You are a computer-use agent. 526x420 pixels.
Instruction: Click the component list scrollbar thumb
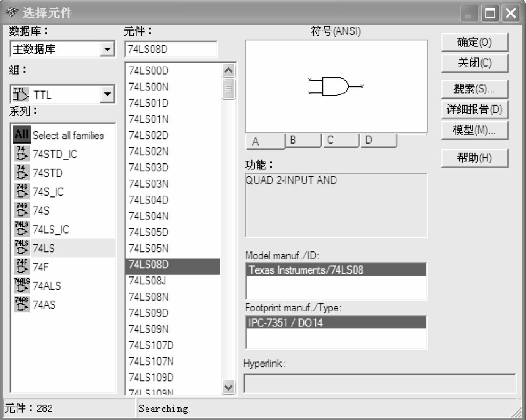tap(228, 89)
